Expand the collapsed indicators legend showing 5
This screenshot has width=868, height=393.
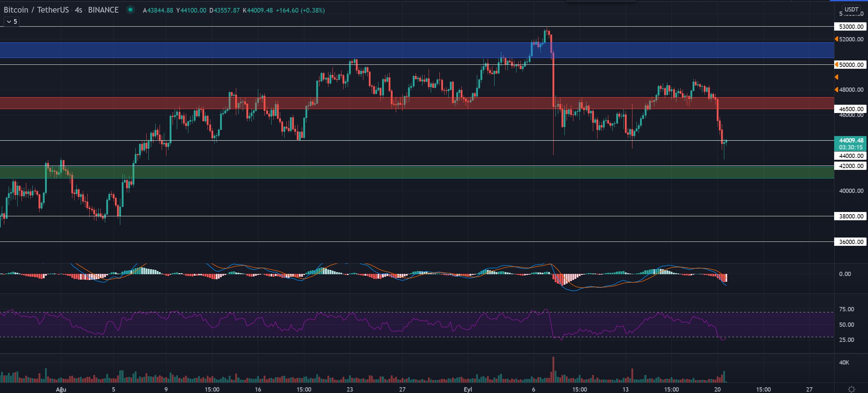tap(12, 22)
